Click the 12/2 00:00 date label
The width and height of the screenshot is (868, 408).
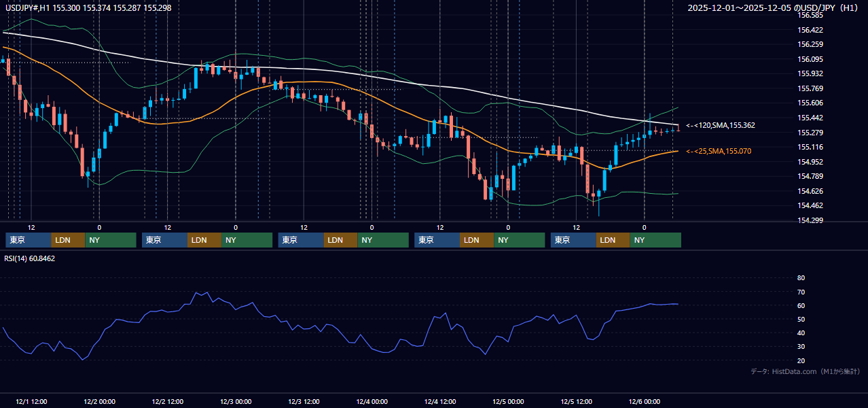point(99,402)
